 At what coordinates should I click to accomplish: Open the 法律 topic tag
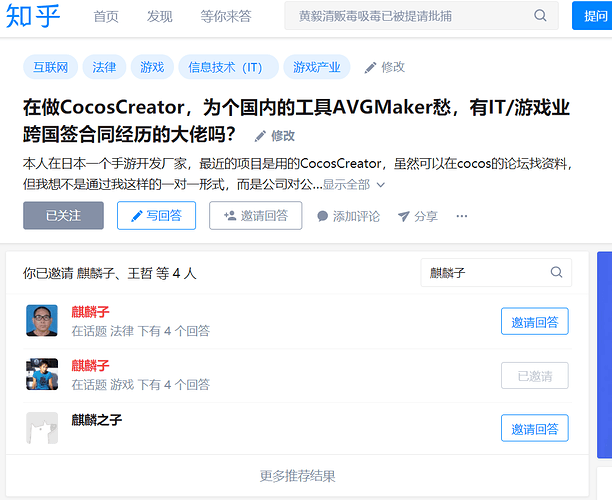[104, 67]
